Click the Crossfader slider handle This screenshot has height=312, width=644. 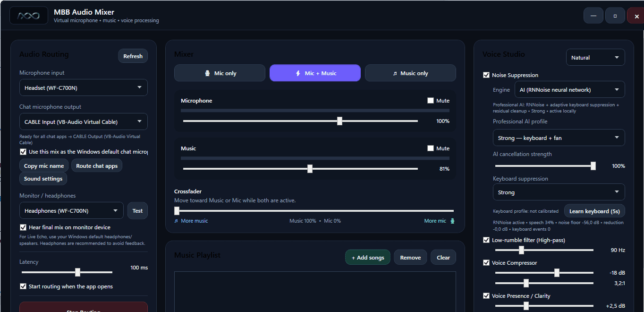click(x=177, y=211)
